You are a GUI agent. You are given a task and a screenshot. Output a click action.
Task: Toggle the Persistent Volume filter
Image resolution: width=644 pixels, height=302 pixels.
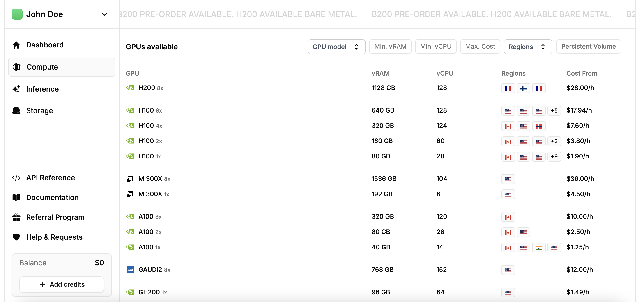588,46
